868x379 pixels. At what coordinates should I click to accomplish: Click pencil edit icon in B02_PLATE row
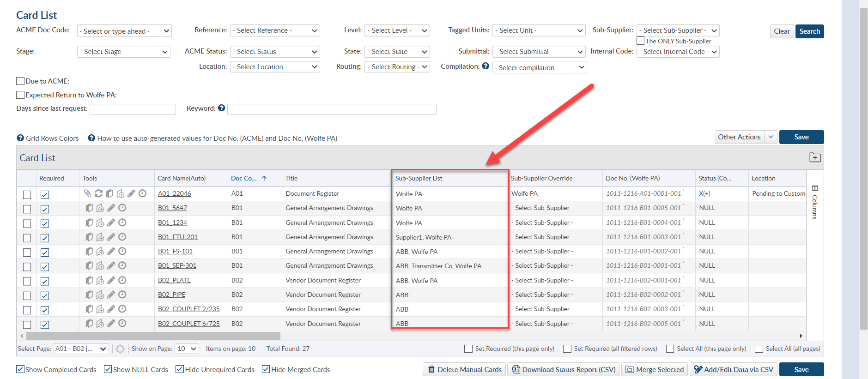pos(111,280)
